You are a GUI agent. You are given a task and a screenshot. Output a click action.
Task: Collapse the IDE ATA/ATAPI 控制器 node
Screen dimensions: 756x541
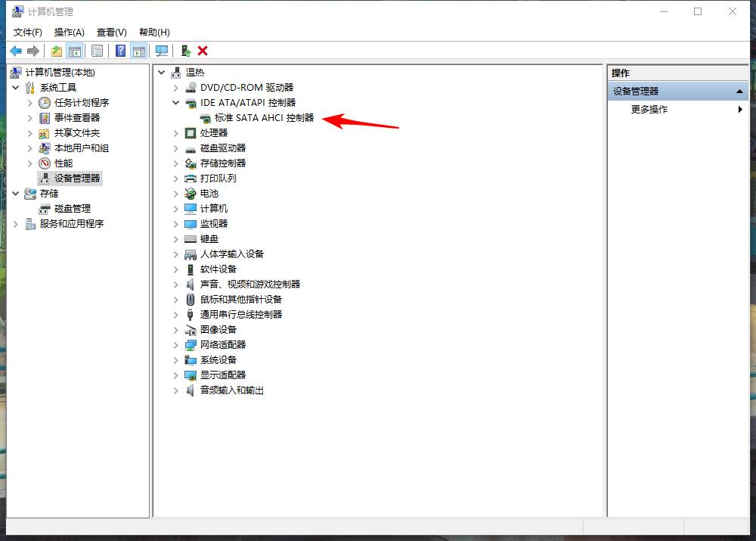click(x=175, y=102)
